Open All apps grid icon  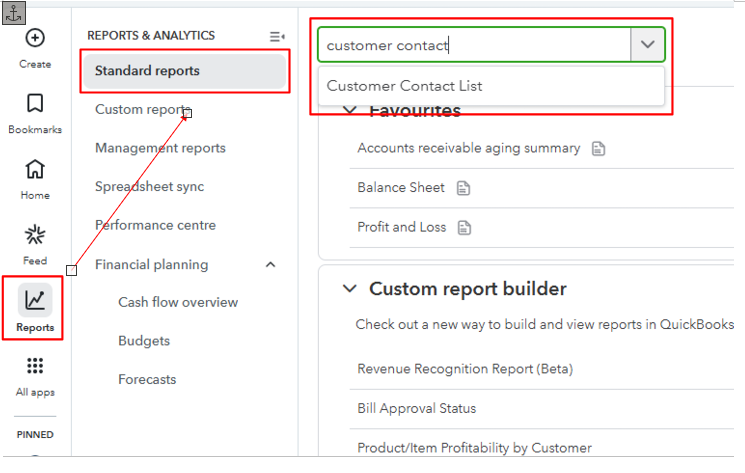(35, 366)
